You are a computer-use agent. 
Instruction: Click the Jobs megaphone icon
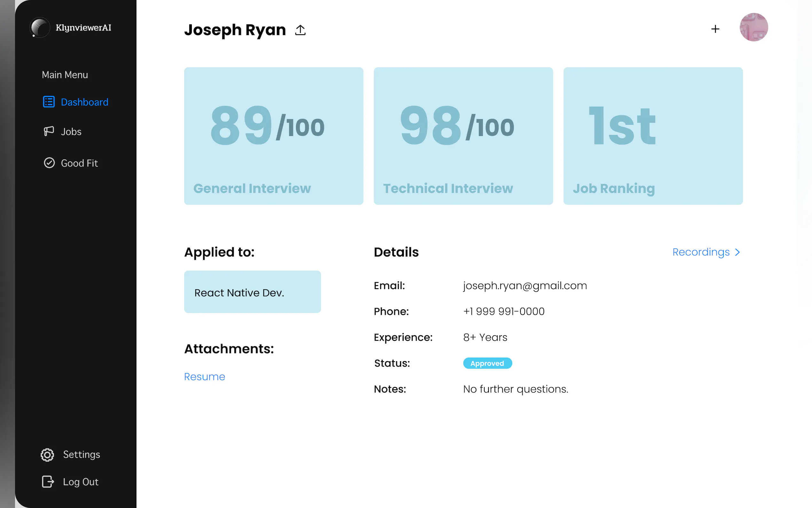[x=49, y=131]
